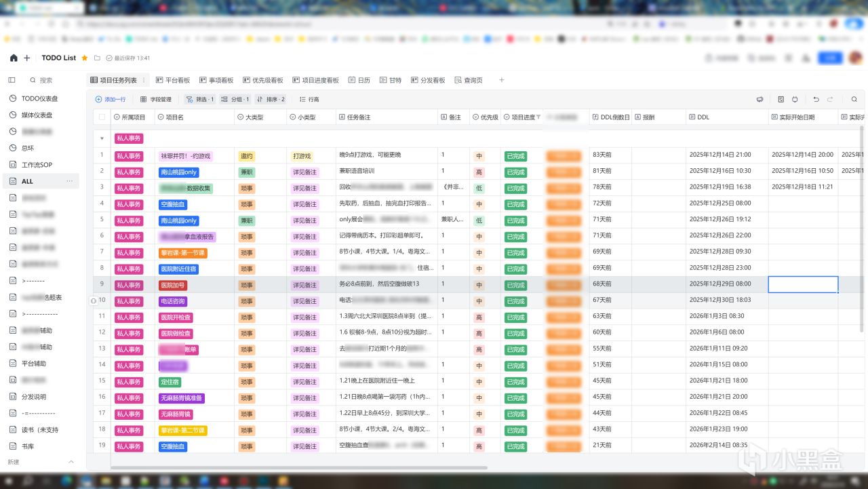Screen dimensions: 868x489
Task: Click the 邀约 type tag in row 1
Action: click(246, 156)
